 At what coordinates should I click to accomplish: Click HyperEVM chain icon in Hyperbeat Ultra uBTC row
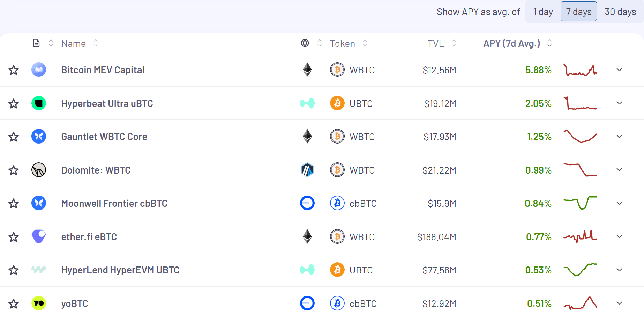[x=307, y=103]
